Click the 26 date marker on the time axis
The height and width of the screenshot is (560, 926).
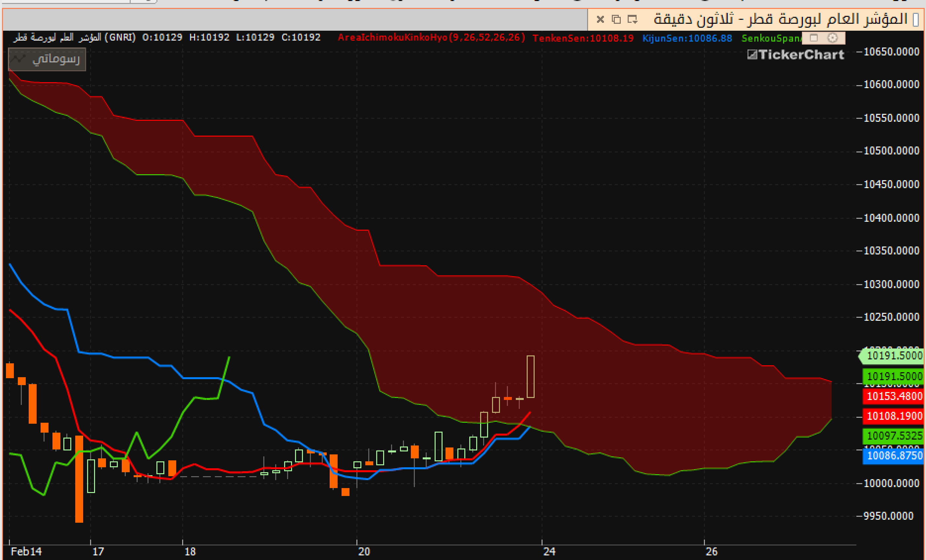(711, 551)
